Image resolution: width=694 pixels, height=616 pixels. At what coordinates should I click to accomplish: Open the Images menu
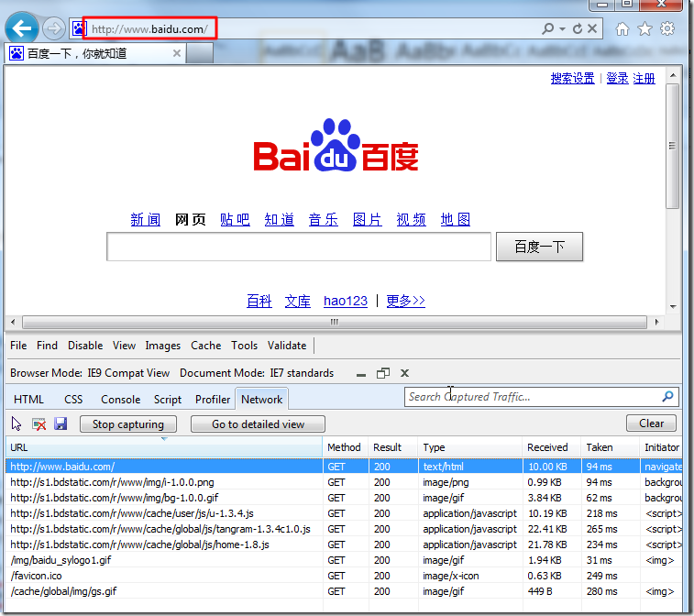click(163, 346)
